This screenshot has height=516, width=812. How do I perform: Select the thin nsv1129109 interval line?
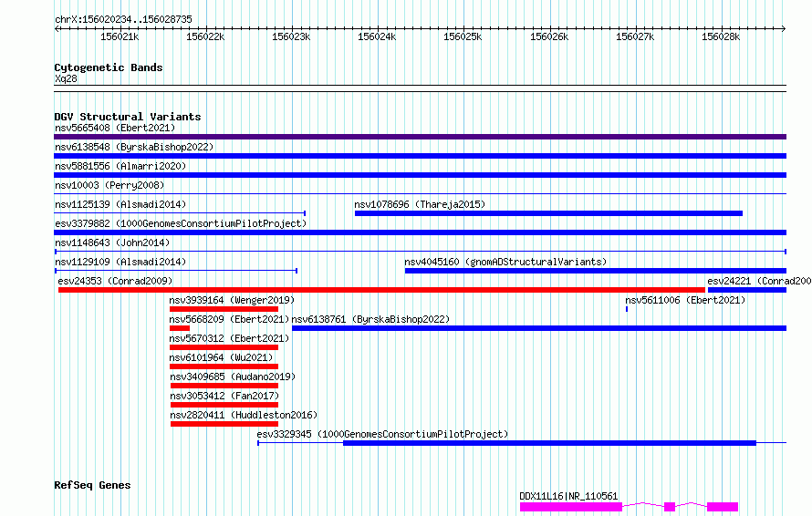[x=176, y=271]
